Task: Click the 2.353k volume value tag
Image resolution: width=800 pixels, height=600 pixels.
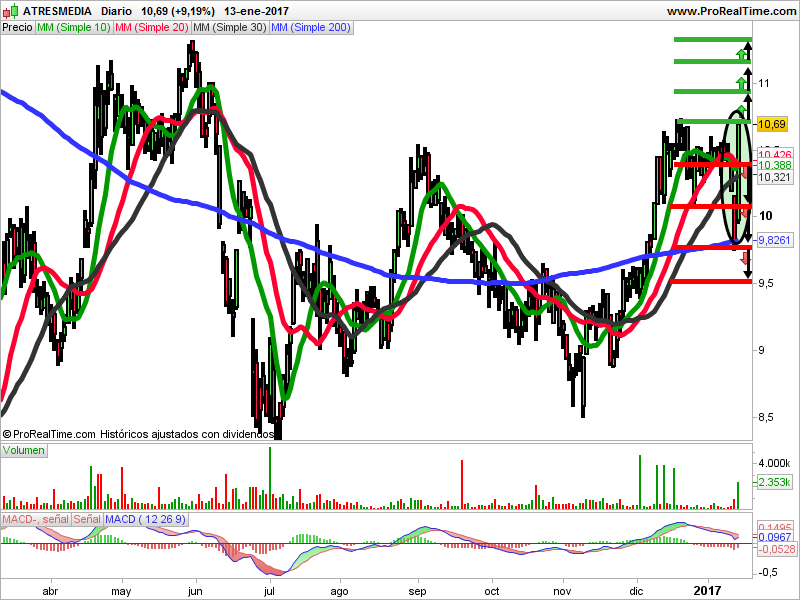Action: (774, 482)
